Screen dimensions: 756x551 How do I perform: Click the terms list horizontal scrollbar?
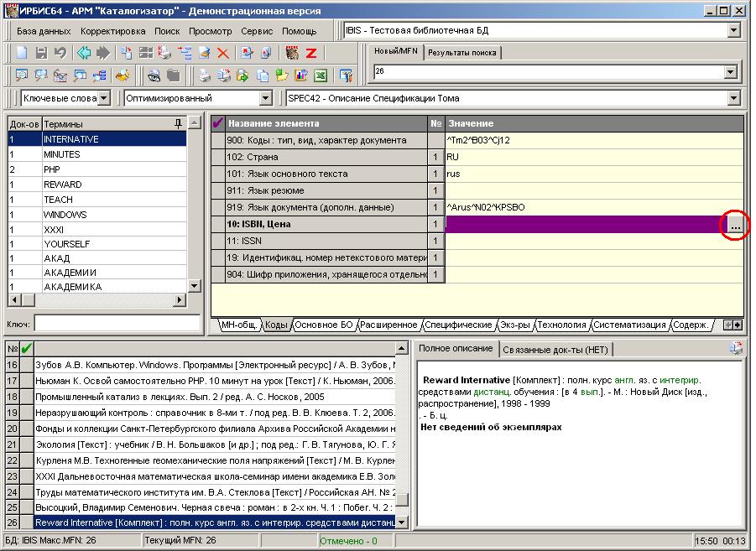click(x=101, y=300)
